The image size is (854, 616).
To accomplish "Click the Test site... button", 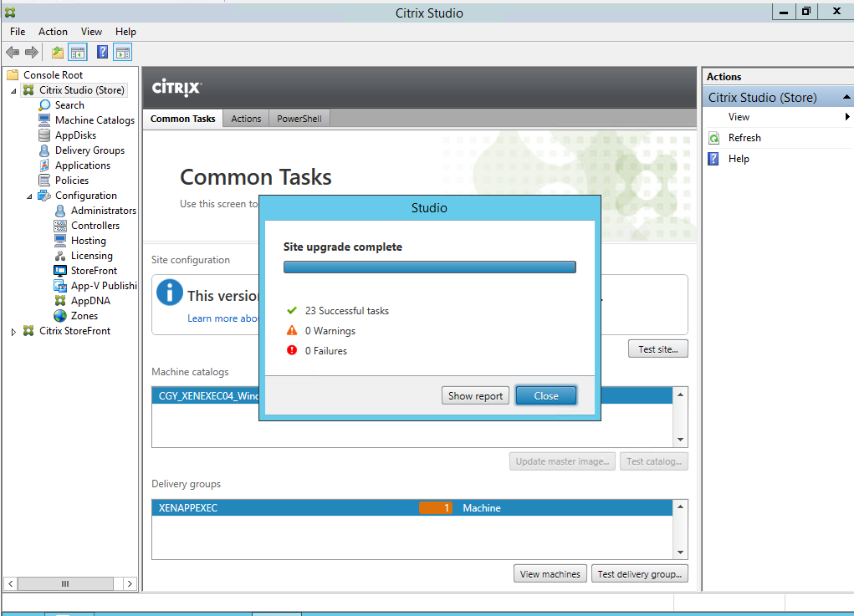I will click(658, 349).
